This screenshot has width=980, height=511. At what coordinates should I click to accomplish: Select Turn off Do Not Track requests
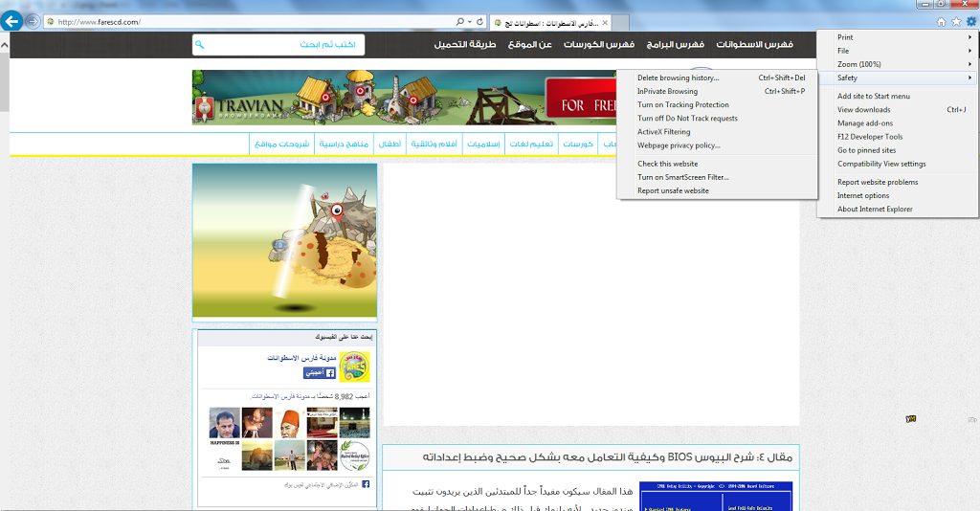pyautogui.click(x=717, y=118)
